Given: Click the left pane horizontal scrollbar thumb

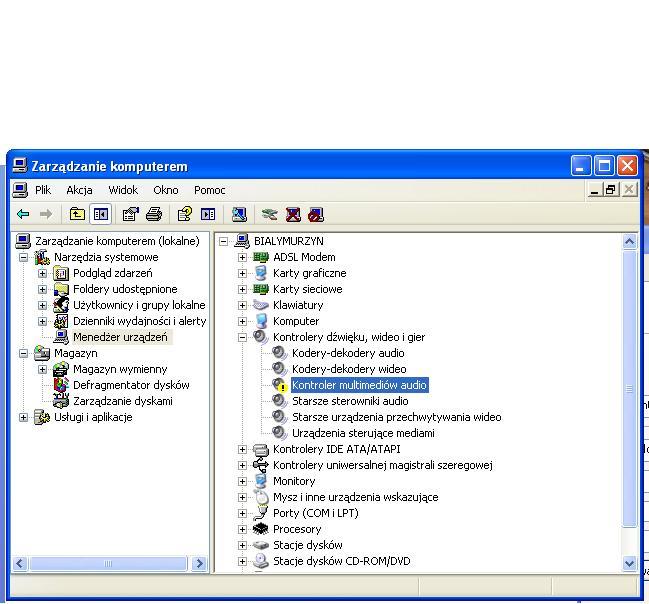Looking at the screenshot, I should click(x=108, y=563).
